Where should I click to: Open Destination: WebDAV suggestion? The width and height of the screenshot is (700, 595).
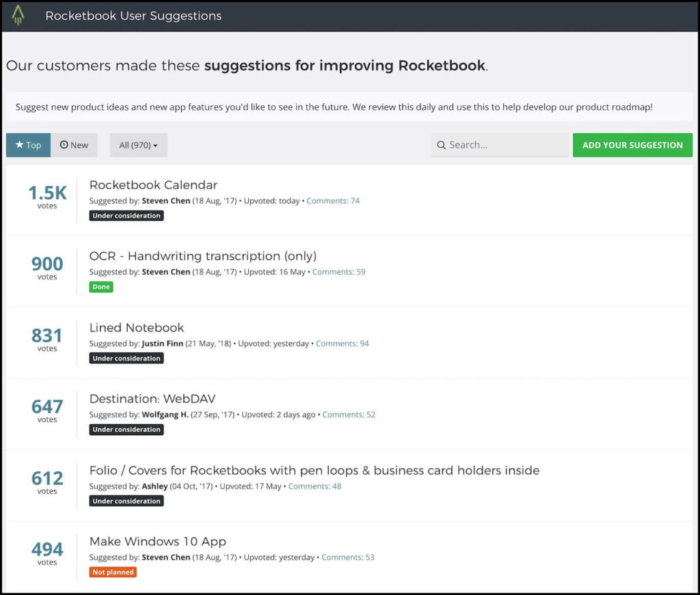pos(152,399)
